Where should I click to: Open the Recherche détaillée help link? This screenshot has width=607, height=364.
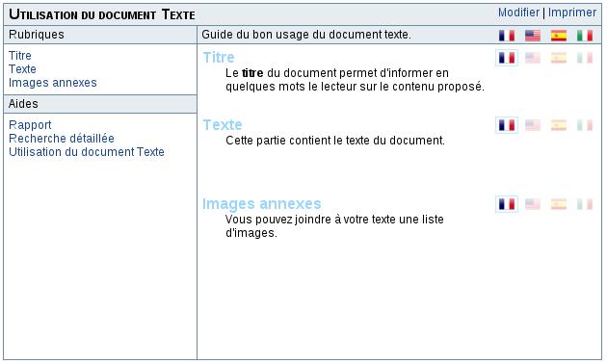pyautogui.click(x=61, y=139)
